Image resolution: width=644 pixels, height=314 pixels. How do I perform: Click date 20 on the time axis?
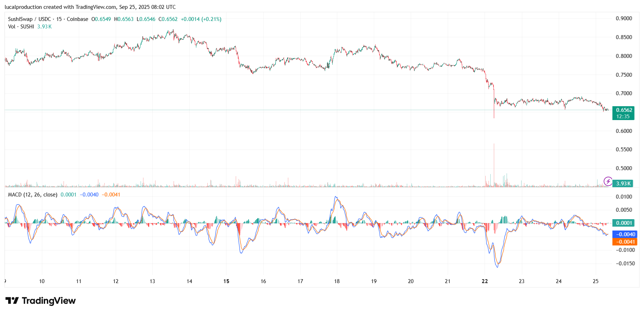tap(411, 281)
